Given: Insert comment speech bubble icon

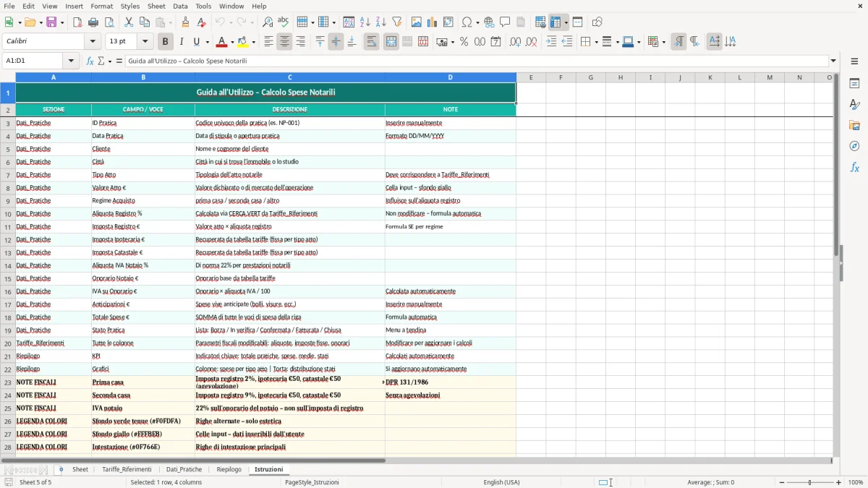Looking at the screenshot, I should point(505,22).
